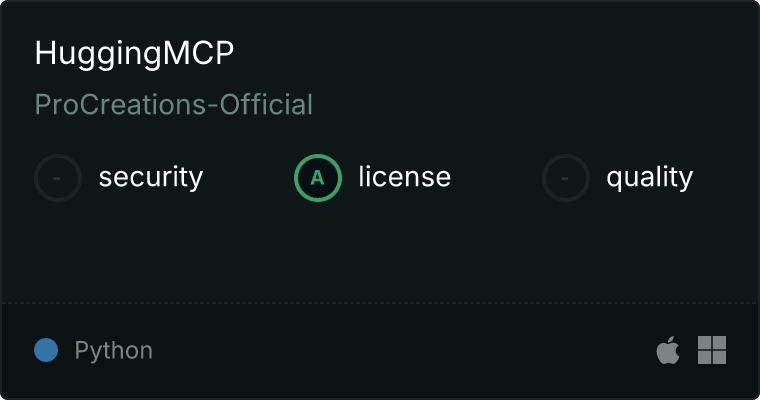Image resolution: width=760 pixels, height=400 pixels.
Task: Click footer space between Python and Apple icon
Action: coord(404,350)
